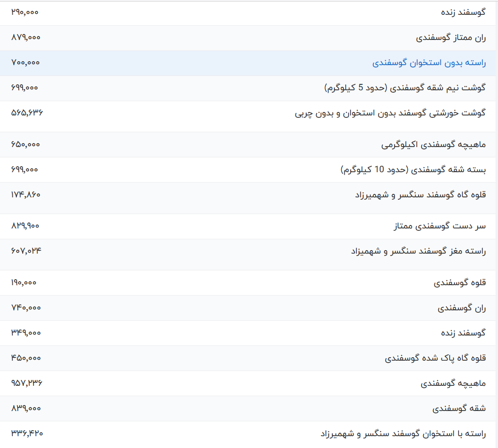This screenshot has height=448, width=498.
Task: Click the price ۶۰۷,۰۲۴
Action: [26, 251]
